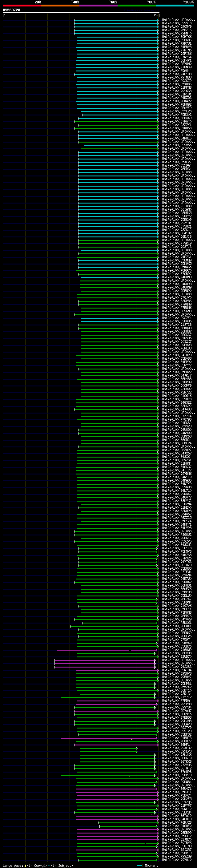
Task: Open hit UniRef100_Q9SSJ0
Action: (177, 23)
